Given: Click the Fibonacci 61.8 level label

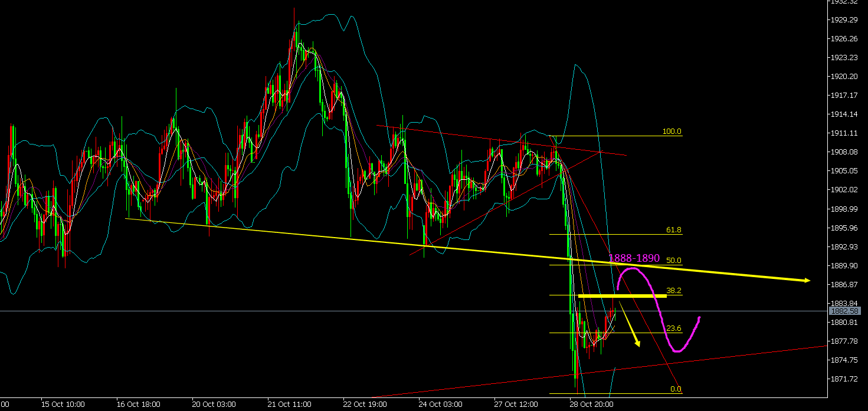Looking at the screenshot, I should point(674,230).
